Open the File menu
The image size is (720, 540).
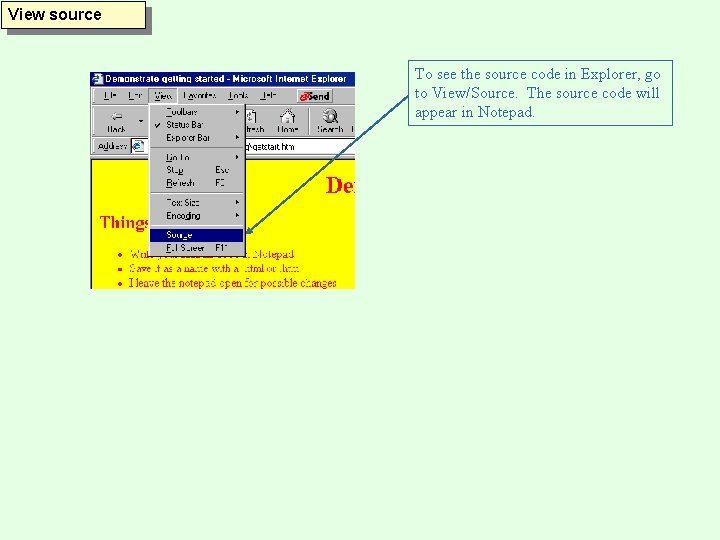pos(110,96)
